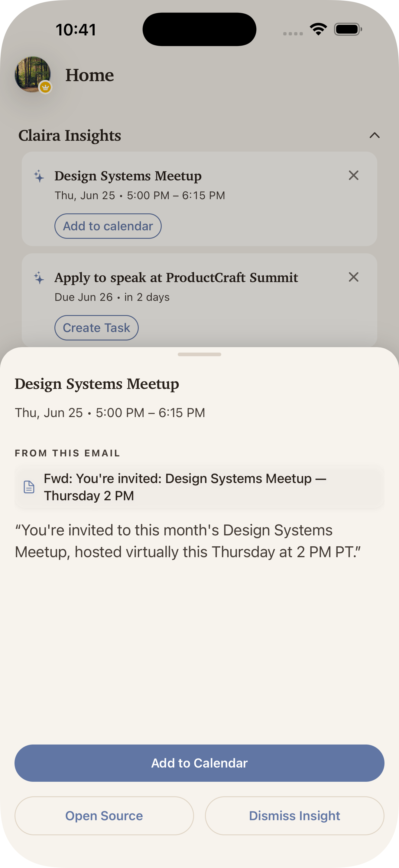
Task: Tap the cellular signal dots indicator
Action: coord(293,33)
